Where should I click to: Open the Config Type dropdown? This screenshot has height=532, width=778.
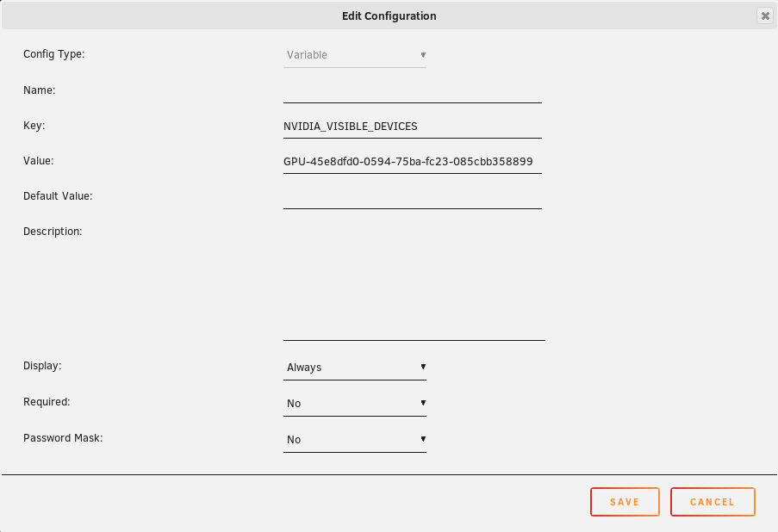point(355,55)
